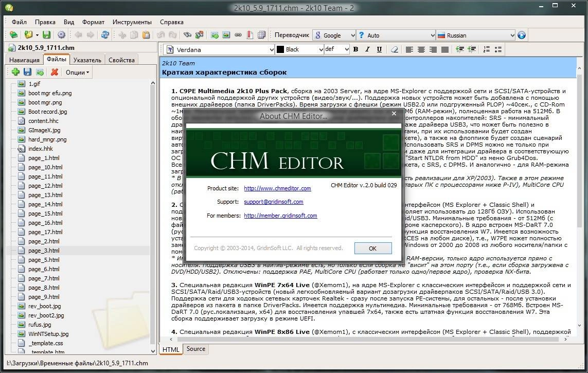Open the Формат menu
This screenshot has width=588, height=373.
(x=94, y=22)
